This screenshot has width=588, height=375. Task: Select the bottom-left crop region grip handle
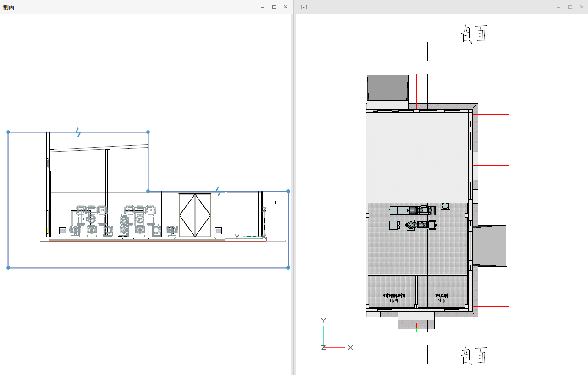tap(8, 268)
